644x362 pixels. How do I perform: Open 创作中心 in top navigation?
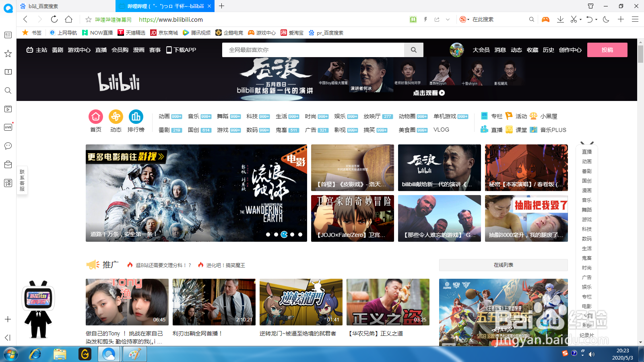pos(570,50)
